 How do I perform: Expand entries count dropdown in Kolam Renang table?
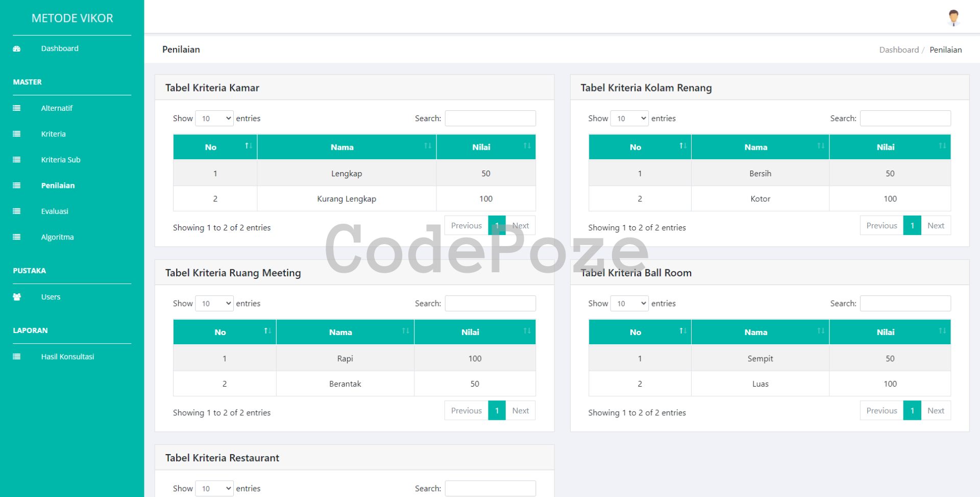(x=629, y=119)
